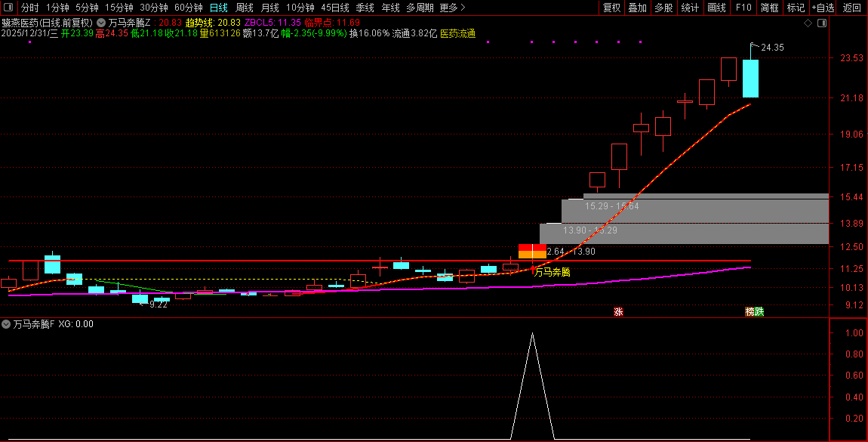Viewport: 868px width, 442px height.
Task: Click the 标记 mark button
Action: (x=796, y=8)
